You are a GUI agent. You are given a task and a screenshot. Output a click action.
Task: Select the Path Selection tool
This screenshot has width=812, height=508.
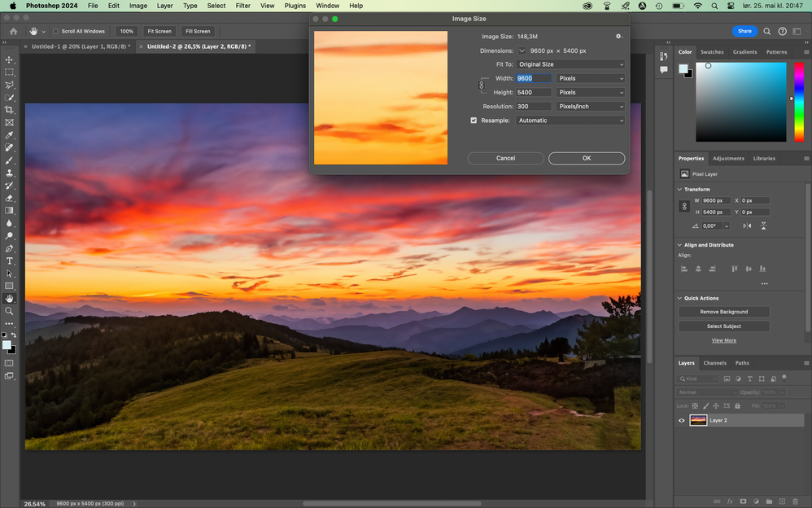coord(9,274)
